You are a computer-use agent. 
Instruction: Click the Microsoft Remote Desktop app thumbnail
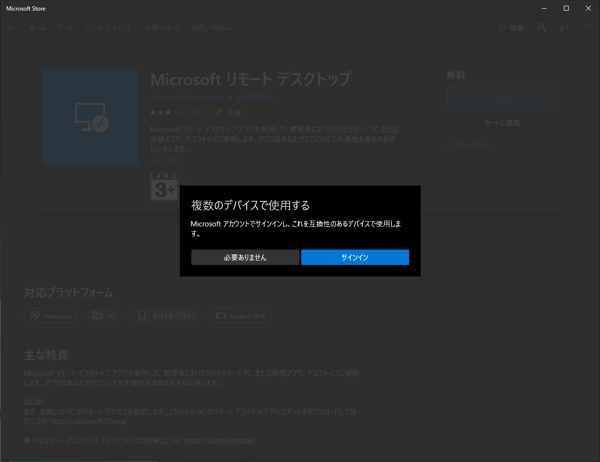[90, 117]
